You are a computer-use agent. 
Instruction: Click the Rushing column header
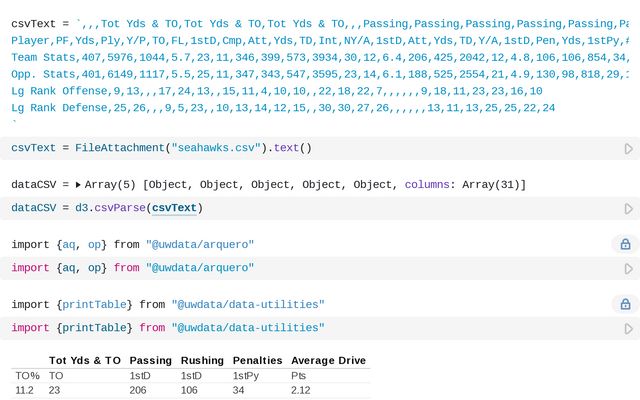pos(202,360)
